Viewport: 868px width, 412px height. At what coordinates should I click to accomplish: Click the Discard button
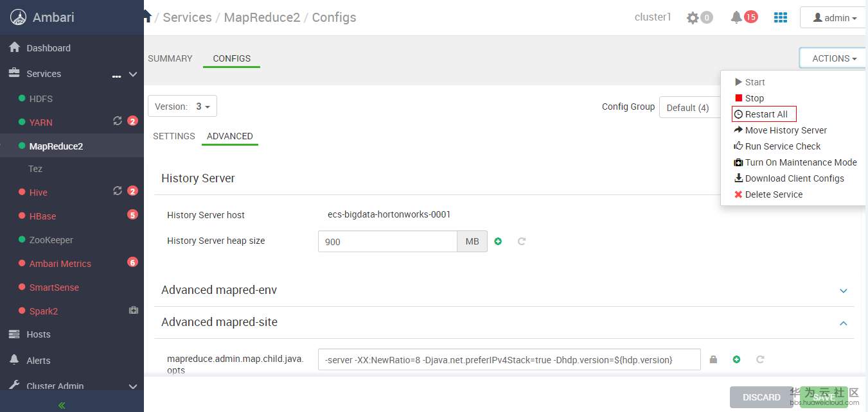click(x=761, y=397)
